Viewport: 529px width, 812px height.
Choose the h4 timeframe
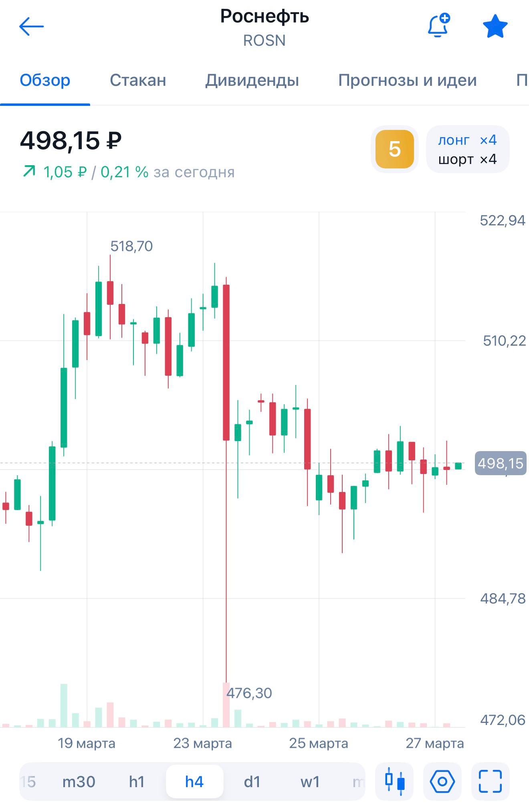coord(194,782)
